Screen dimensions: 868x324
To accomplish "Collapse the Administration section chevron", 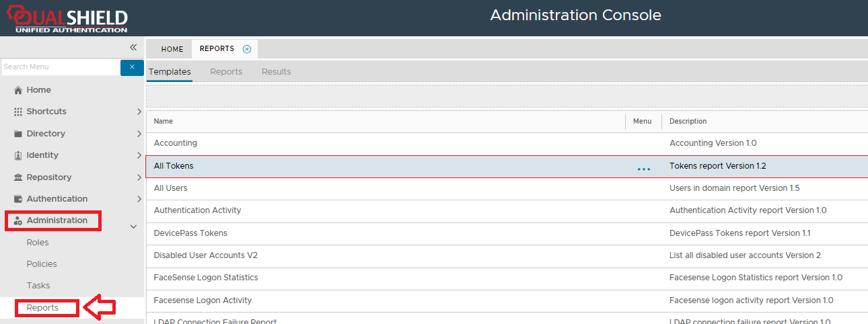I will click(x=133, y=227).
